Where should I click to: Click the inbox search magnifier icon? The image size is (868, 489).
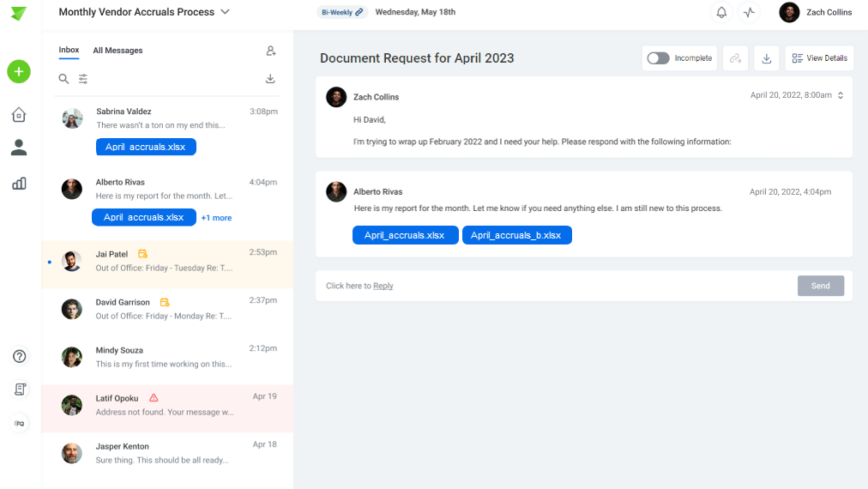point(63,79)
